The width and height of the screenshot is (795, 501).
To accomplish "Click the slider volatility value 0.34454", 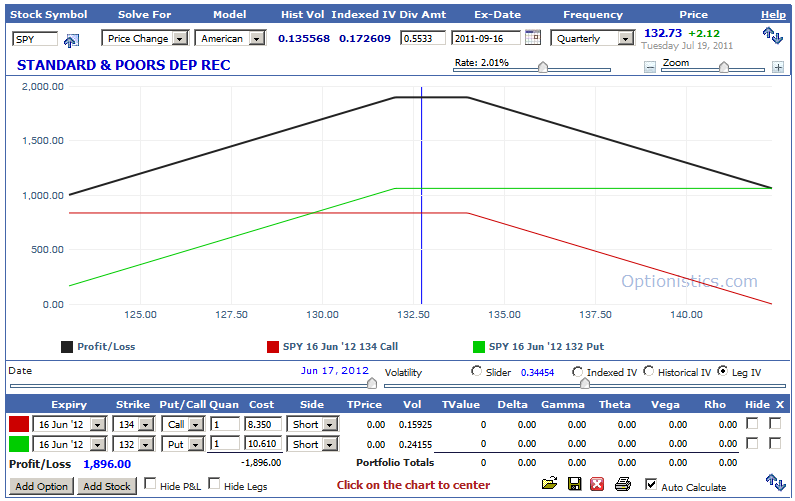I will click(x=537, y=373).
